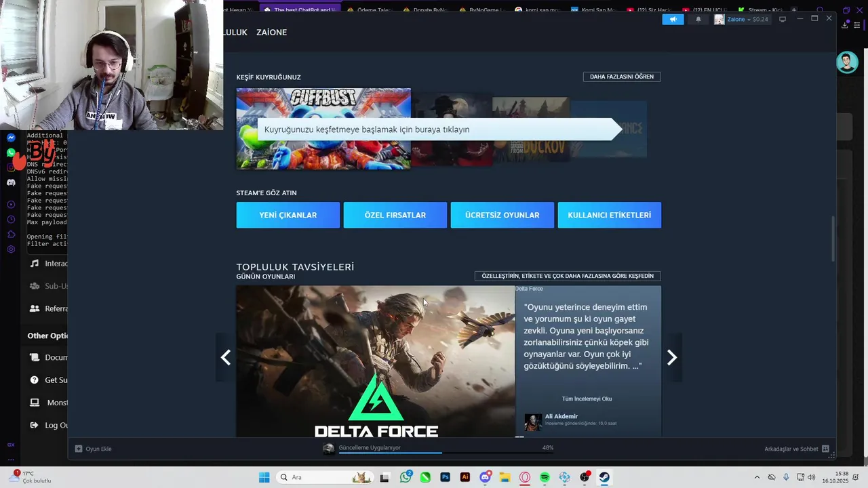This screenshot has height=488, width=868.
Task: Click YENİ ÇIKANLAR button
Action: click(288, 215)
